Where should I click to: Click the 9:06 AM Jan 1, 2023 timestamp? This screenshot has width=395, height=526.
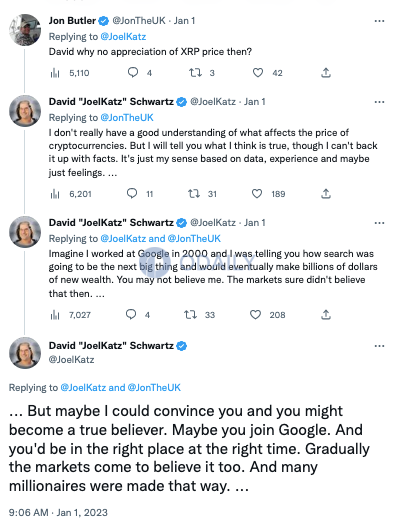(x=58, y=513)
